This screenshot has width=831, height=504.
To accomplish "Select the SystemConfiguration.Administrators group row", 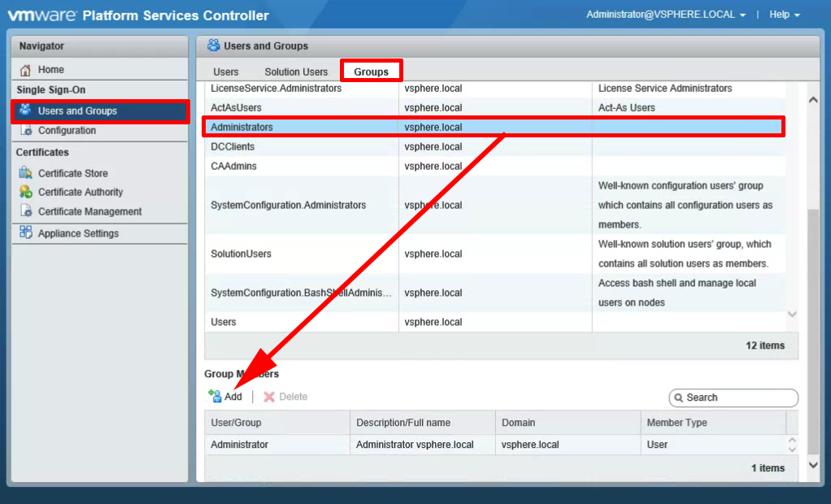I will click(495, 205).
